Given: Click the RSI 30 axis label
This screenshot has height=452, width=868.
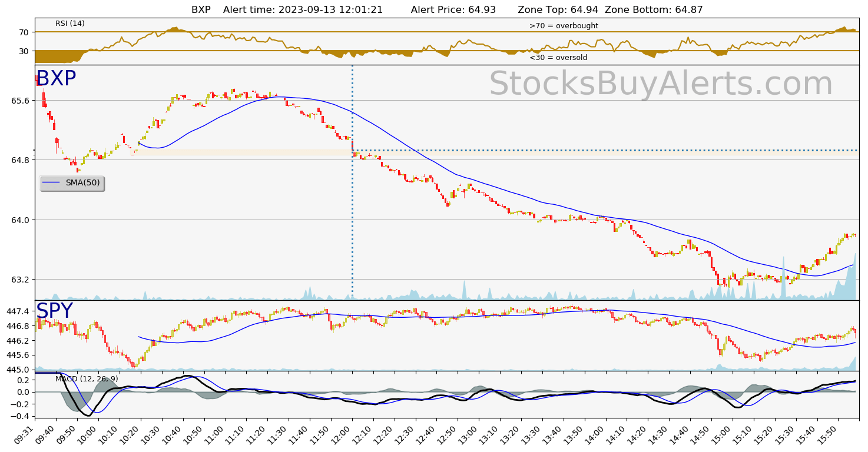Looking at the screenshot, I should pyautogui.click(x=24, y=51).
